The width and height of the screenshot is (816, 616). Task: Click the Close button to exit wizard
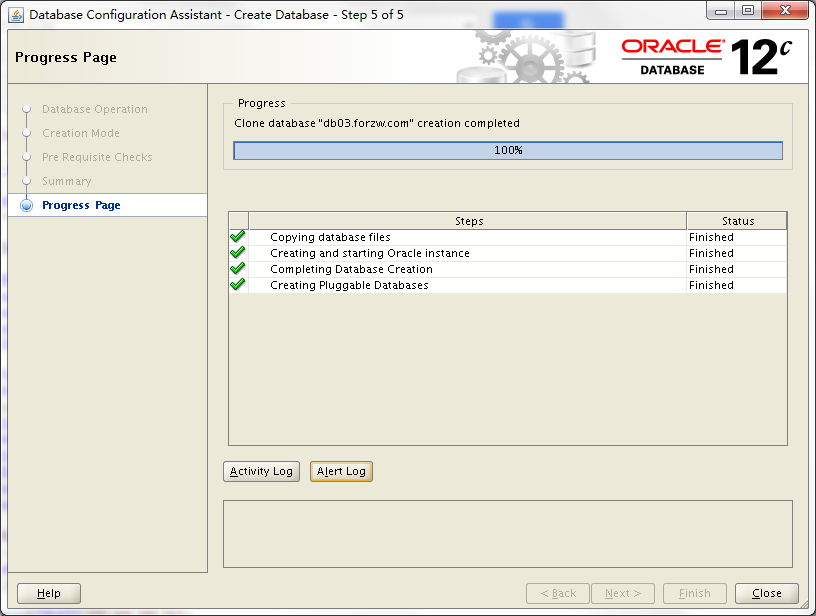point(766,592)
